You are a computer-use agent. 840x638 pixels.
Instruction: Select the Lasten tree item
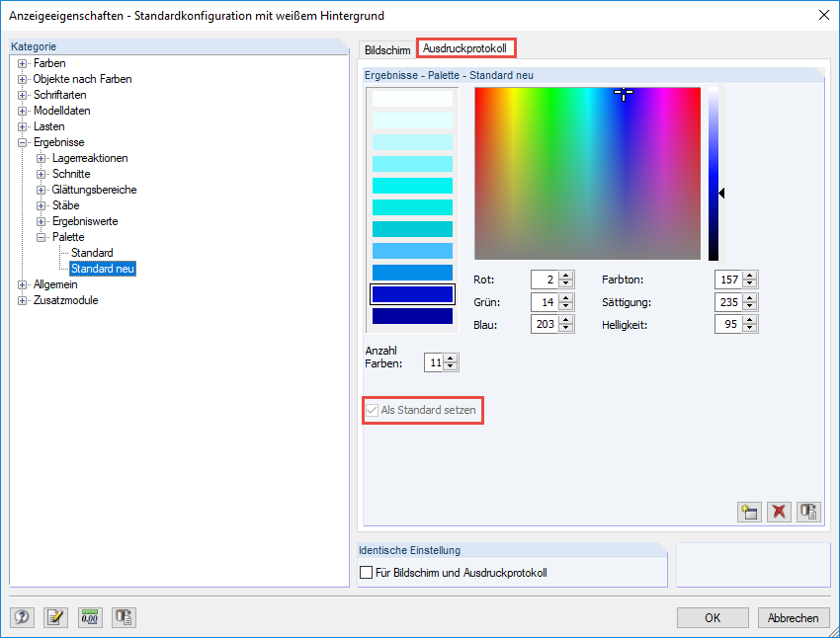pyautogui.click(x=48, y=126)
